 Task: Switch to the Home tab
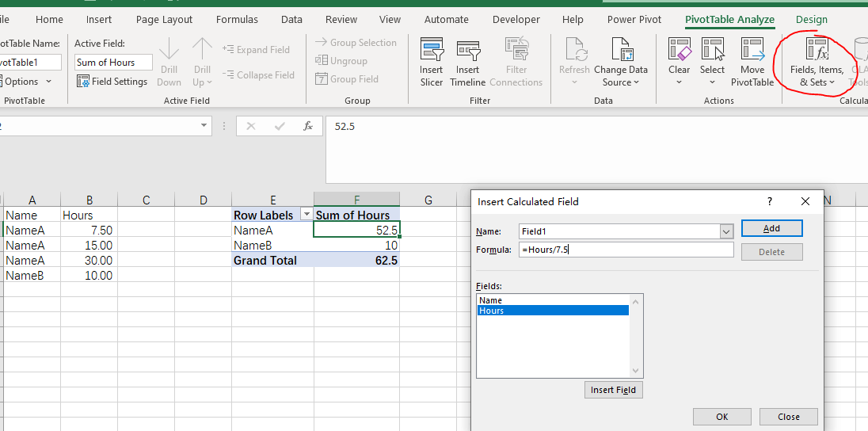pyautogui.click(x=49, y=19)
